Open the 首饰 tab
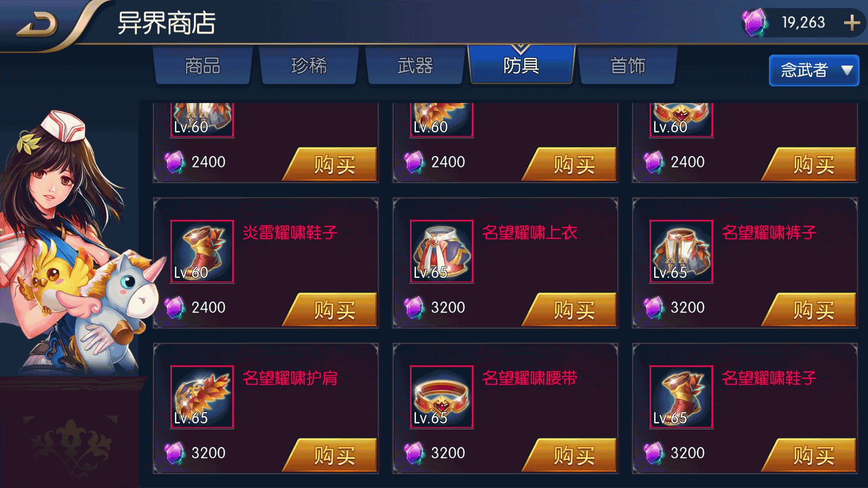This screenshot has width=868, height=488. (627, 66)
